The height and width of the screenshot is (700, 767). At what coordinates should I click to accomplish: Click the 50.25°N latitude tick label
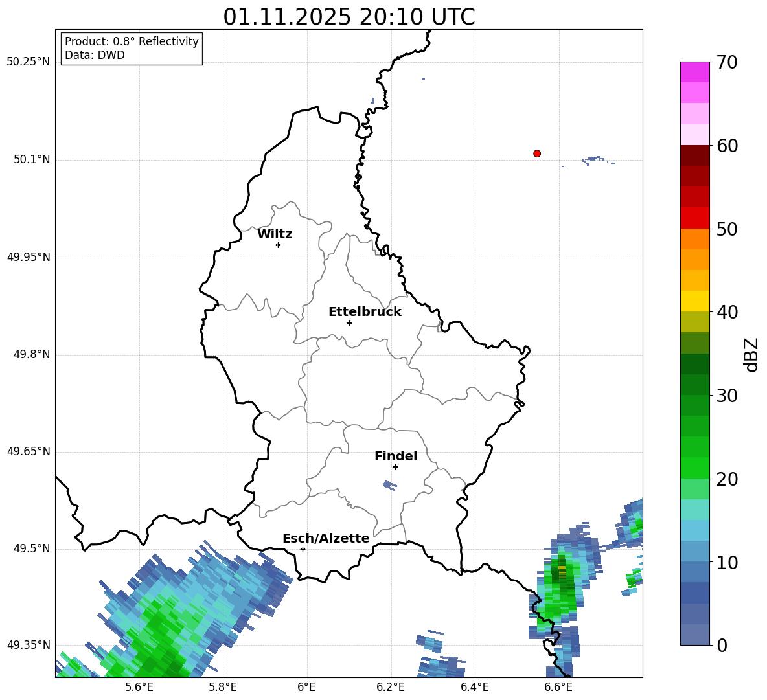point(29,62)
